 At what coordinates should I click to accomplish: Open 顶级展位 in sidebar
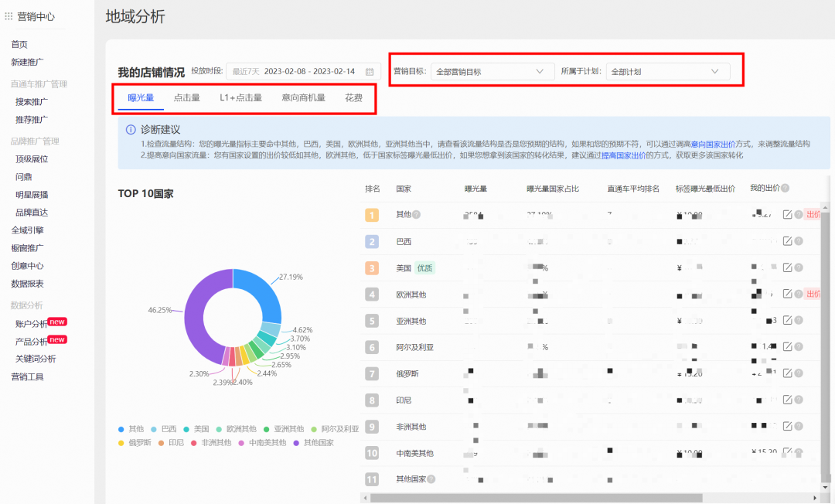[x=32, y=159]
